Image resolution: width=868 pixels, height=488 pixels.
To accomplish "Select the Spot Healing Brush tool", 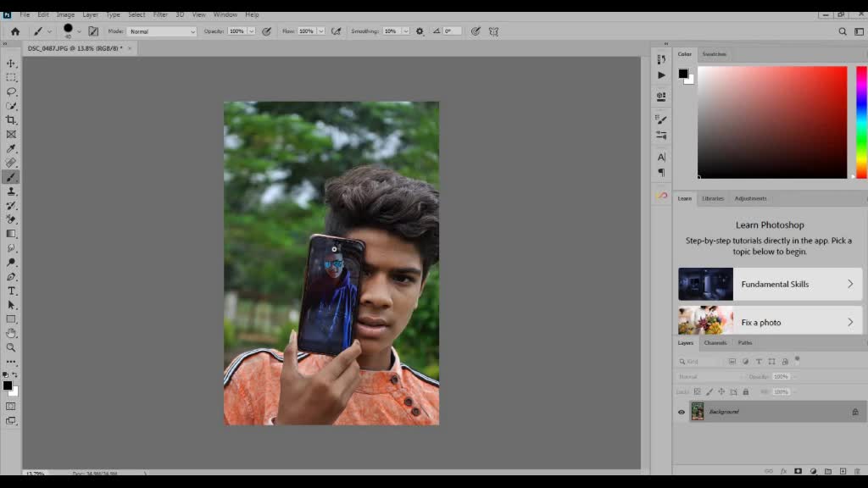I will 11,163.
